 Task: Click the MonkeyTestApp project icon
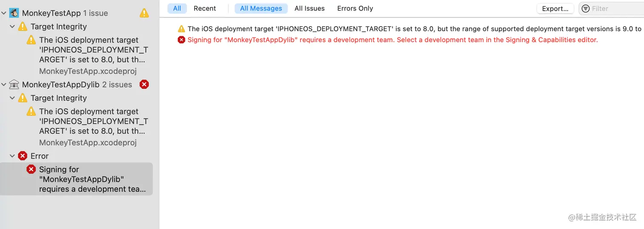14,13
